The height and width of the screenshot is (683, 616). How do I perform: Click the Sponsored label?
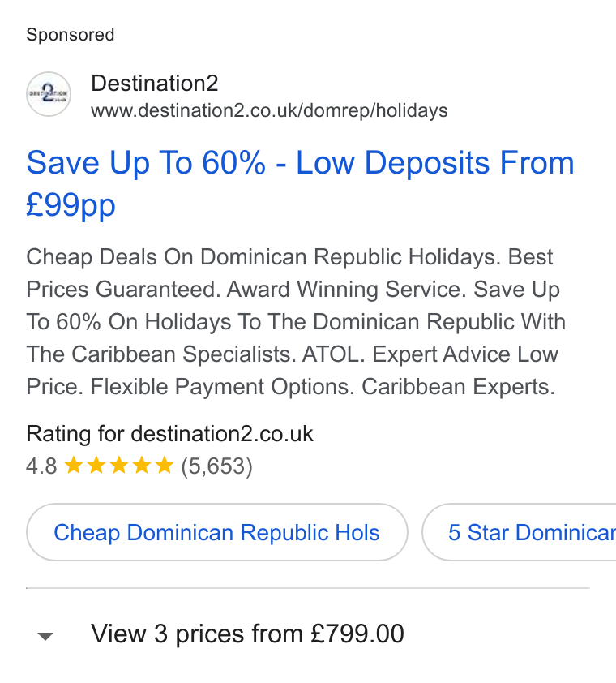(70, 35)
